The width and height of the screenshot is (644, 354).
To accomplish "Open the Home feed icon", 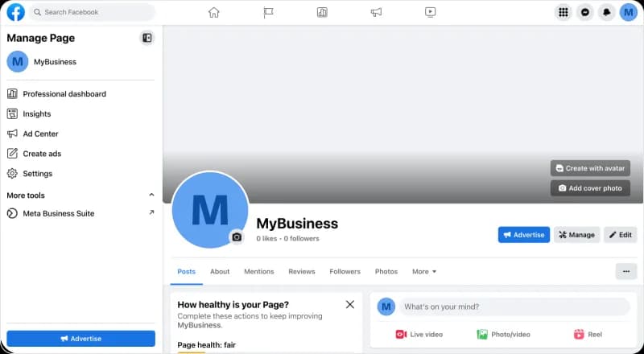I will point(213,12).
